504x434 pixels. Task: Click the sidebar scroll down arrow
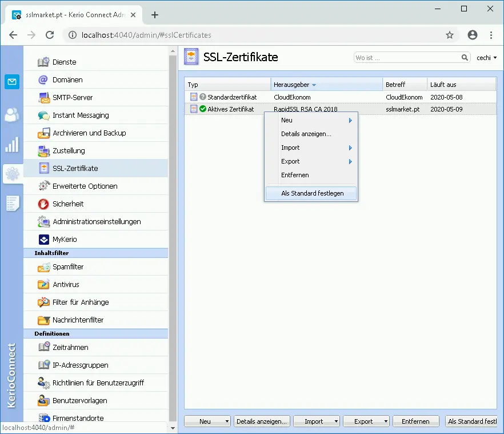(173, 428)
